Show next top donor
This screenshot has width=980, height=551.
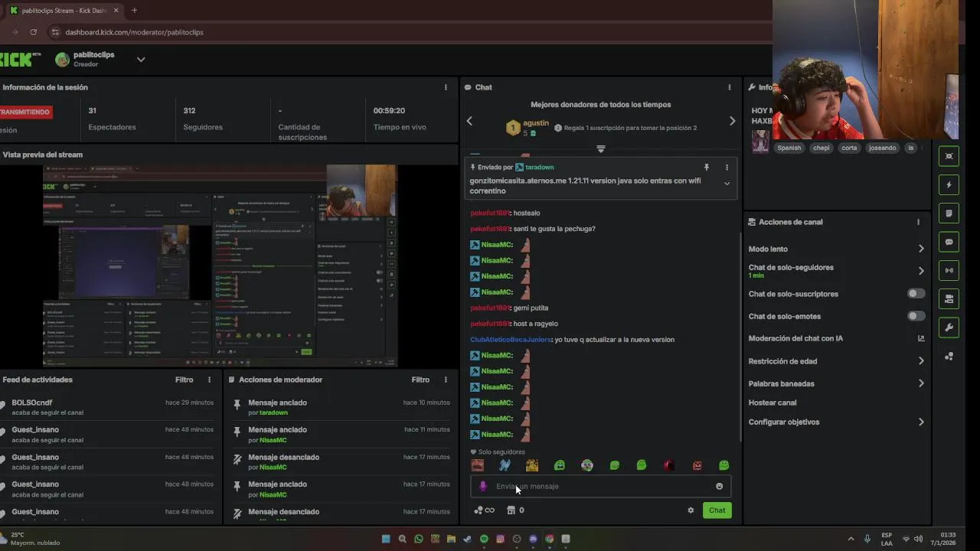pos(732,121)
